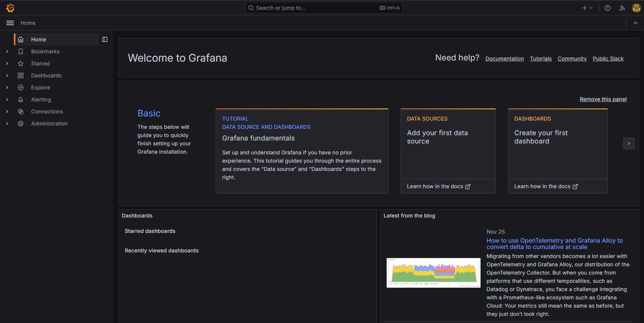
Task: Open Alerting menu item
Action: click(41, 100)
